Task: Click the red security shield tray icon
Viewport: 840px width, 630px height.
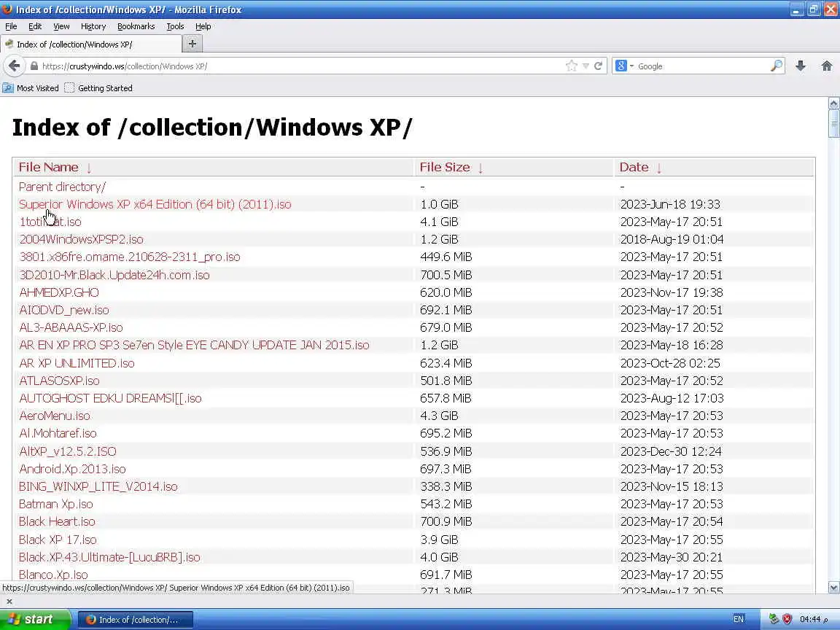Action: [787, 619]
